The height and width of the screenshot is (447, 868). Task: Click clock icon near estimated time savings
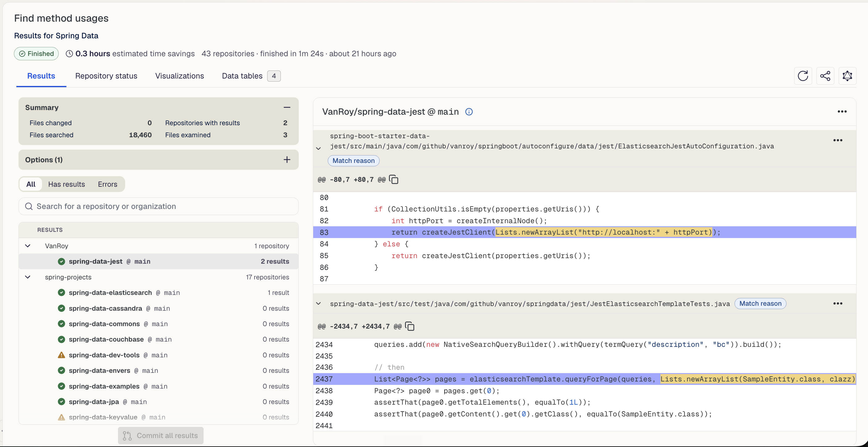pyautogui.click(x=69, y=53)
